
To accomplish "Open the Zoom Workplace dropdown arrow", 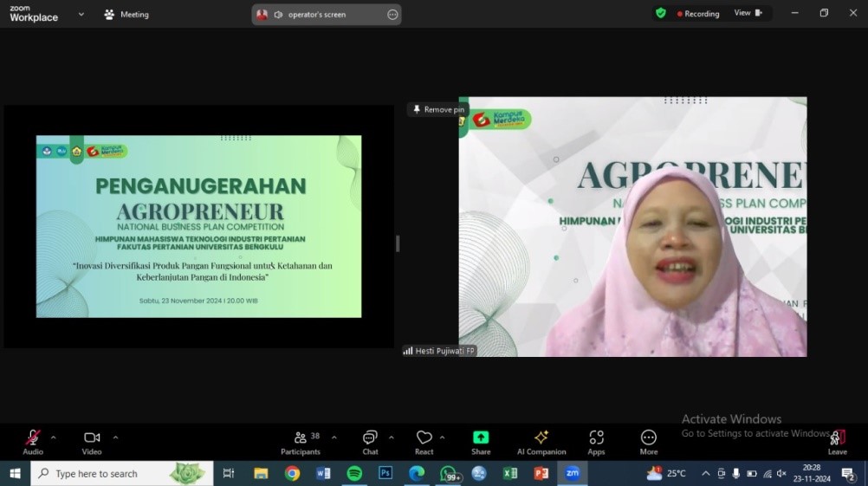I will pos(81,15).
